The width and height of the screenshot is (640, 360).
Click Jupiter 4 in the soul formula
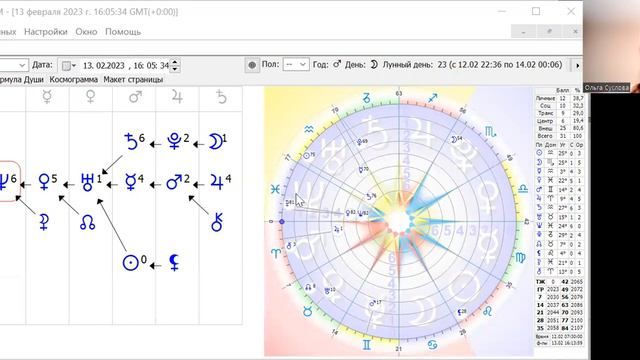(220, 182)
